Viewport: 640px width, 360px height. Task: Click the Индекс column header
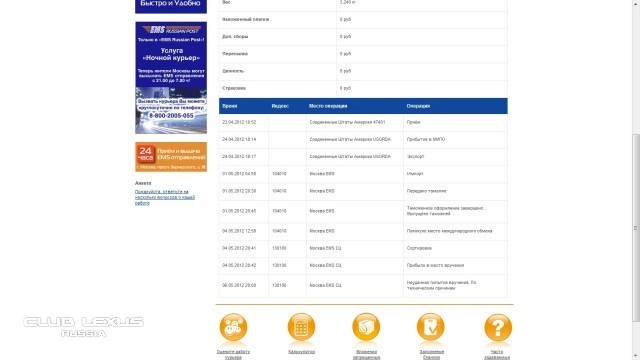click(280, 106)
